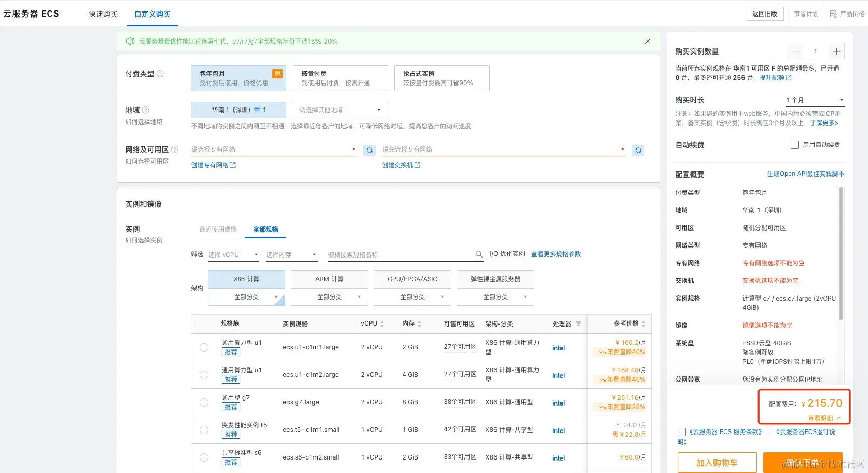Filter the 处理器 column

[x=578, y=323]
